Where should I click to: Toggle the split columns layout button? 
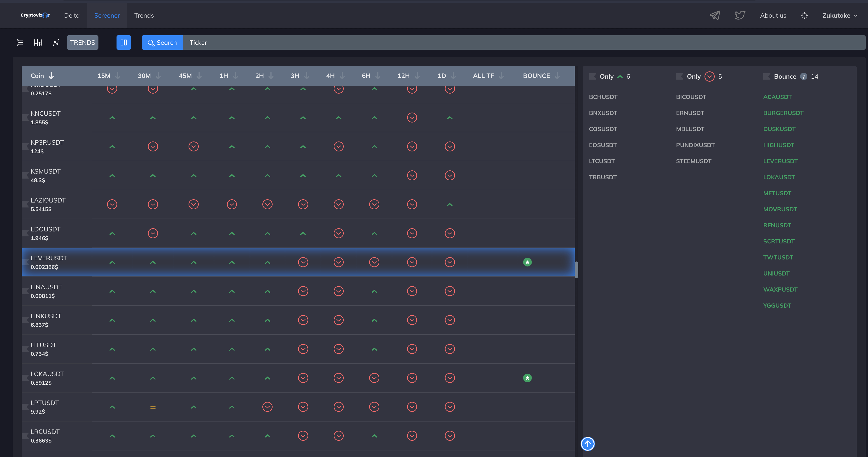(124, 42)
